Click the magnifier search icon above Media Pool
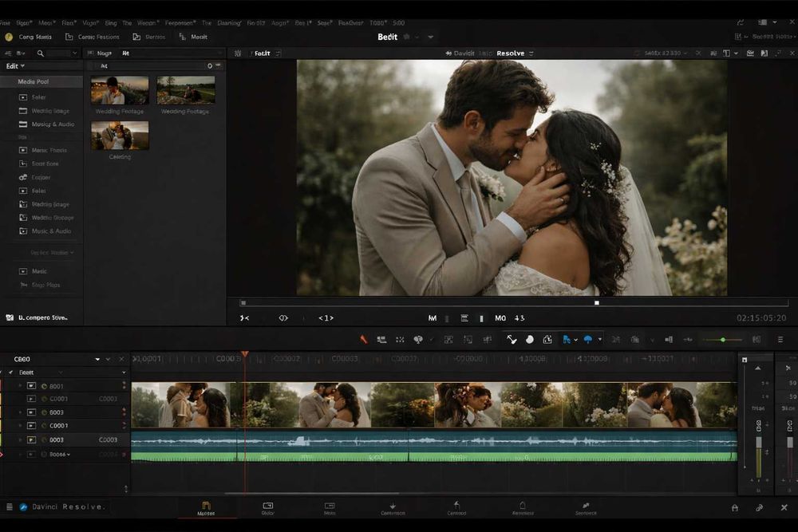The height and width of the screenshot is (532, 798). point(40,53)
